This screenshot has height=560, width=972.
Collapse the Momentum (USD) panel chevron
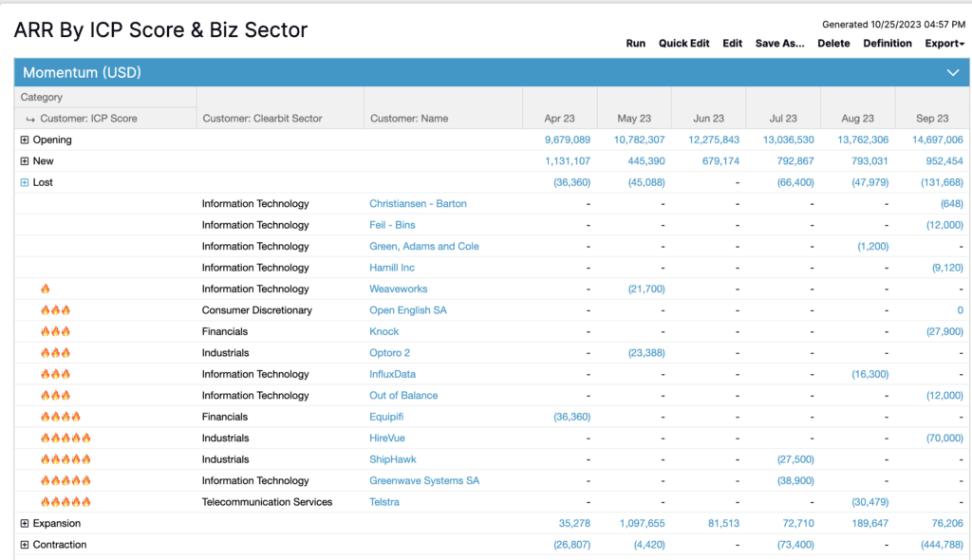(x=953, y=72)
